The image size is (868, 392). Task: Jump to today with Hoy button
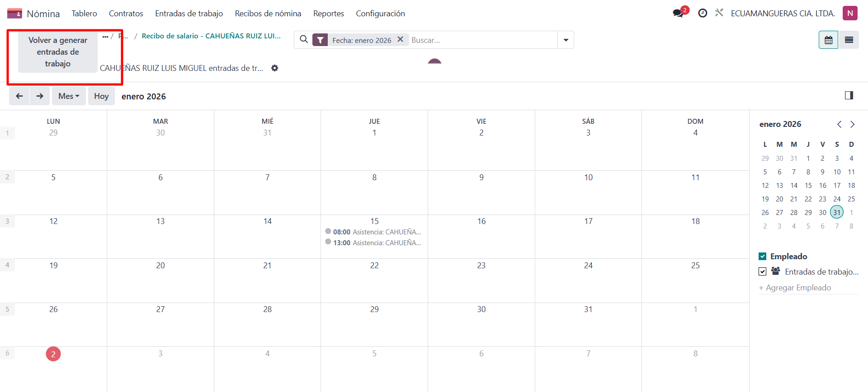pos(101,96)
